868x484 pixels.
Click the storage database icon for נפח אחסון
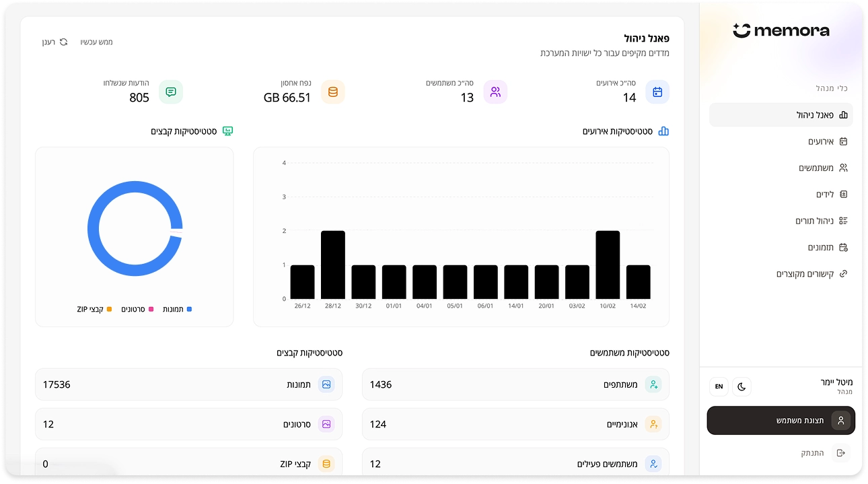click(x=332, y=92)
